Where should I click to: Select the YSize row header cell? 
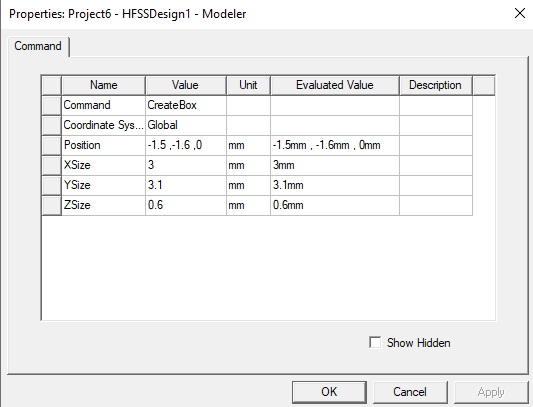[51, 185]
